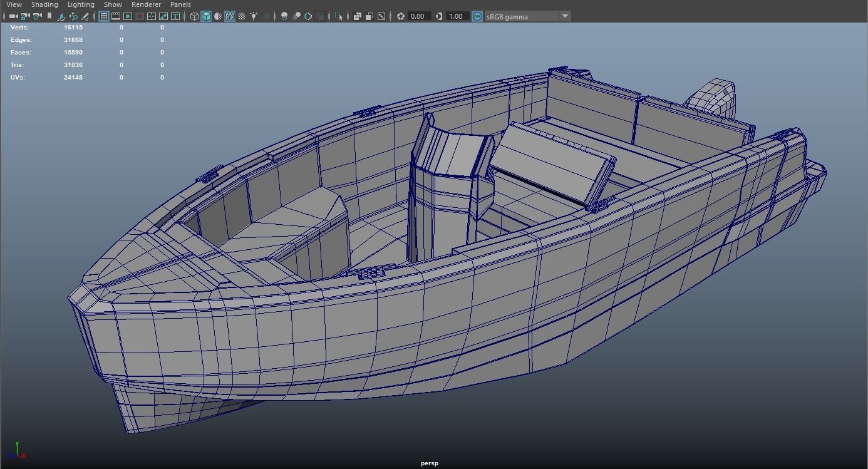Screen dimensions: 868x469
Task: Click the Edges count 31668
Action: [x=73, y=40]
